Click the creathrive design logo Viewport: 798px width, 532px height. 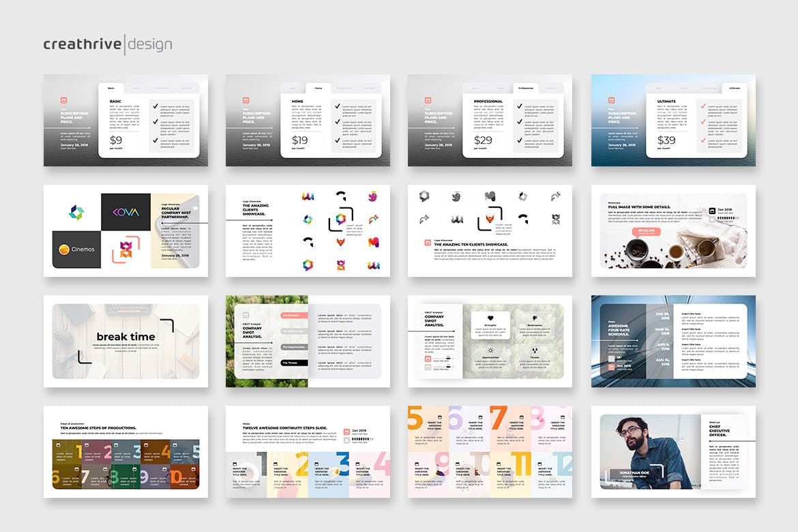tap(107, 44)
